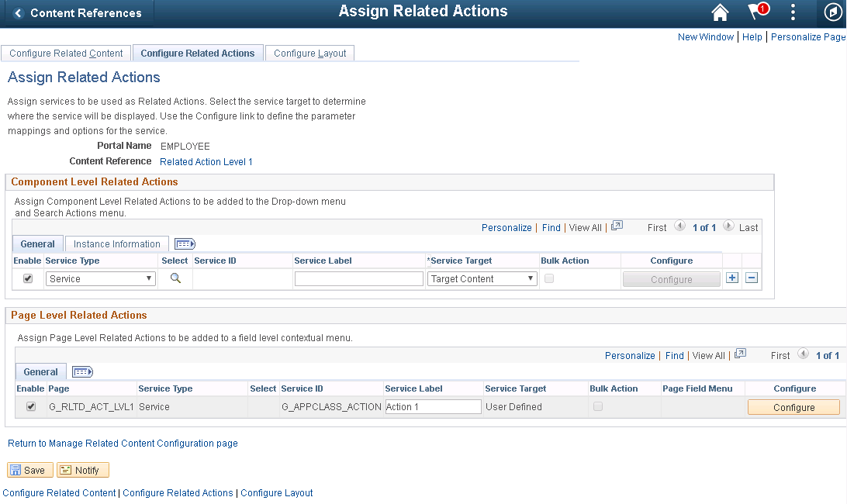Show all columns in Component Level grid

click(x=185, y=244)
